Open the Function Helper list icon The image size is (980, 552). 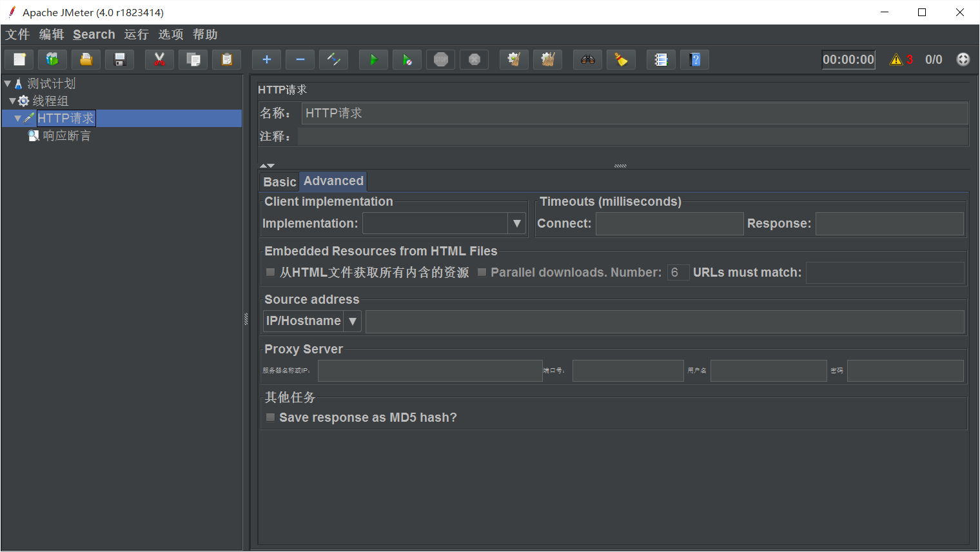tap(661, 59)
